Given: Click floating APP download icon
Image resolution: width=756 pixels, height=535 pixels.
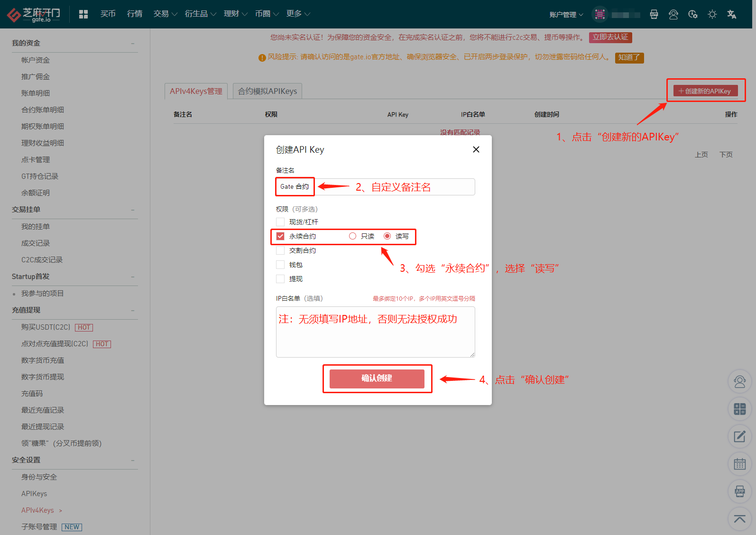Looking at the screenshot, I should point(740,491).
